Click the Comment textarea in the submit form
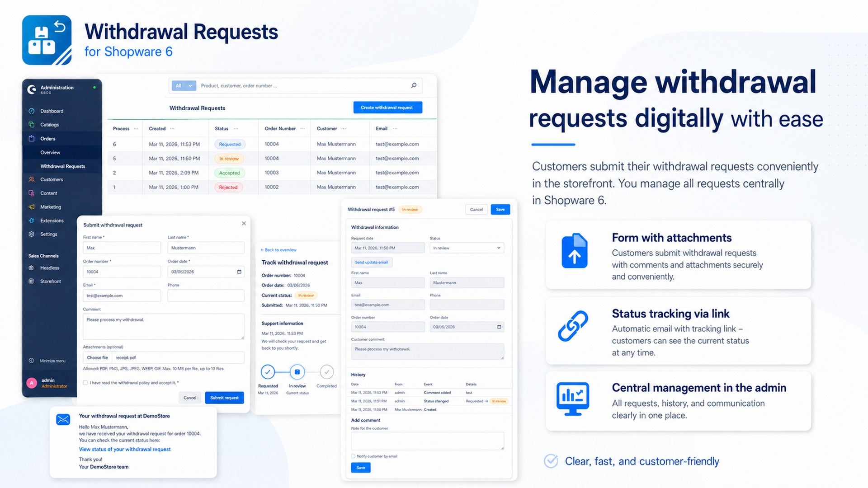868x488 pixels. click(164, 326)
